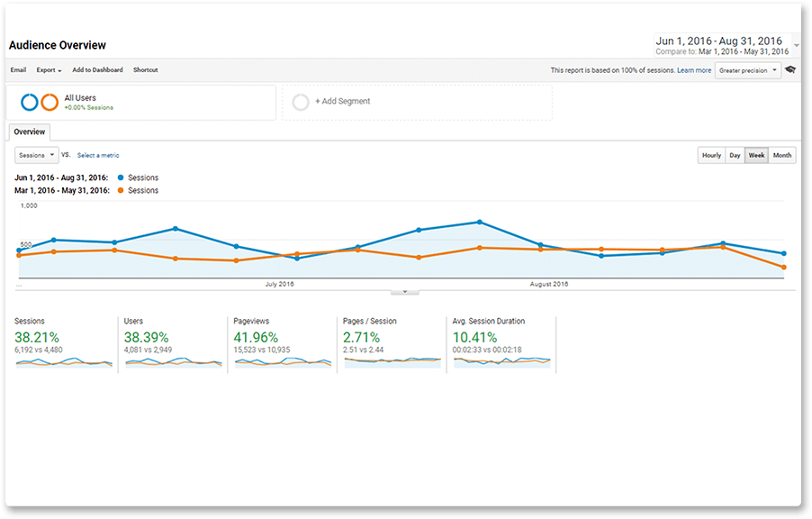Click Email in the report toolbar
This screenshot has width=812, height=519.
pos(18,70)
